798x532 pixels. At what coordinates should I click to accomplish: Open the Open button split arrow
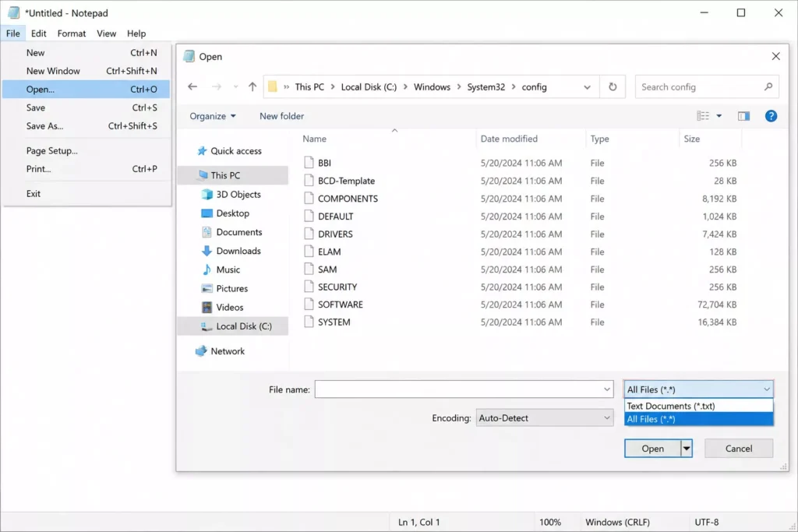click(x=687, y=449)
